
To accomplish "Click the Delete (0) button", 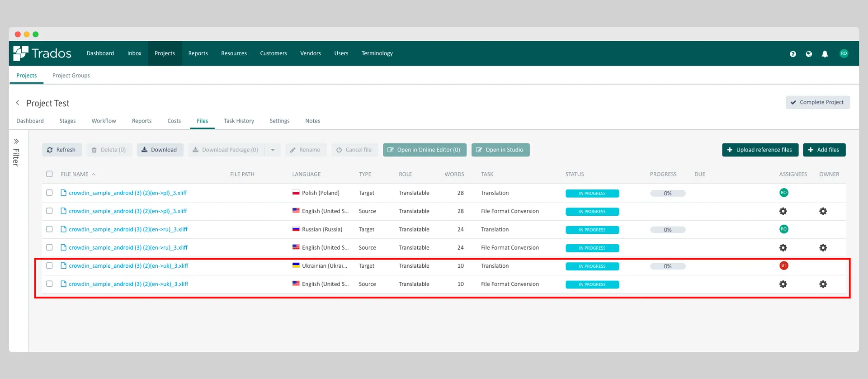I will [x=109, y=150].
